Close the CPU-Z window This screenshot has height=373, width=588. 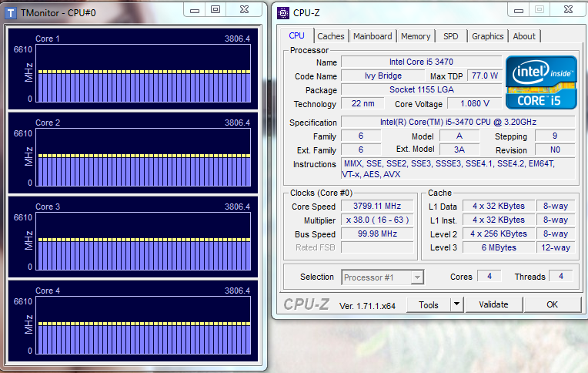569,10
